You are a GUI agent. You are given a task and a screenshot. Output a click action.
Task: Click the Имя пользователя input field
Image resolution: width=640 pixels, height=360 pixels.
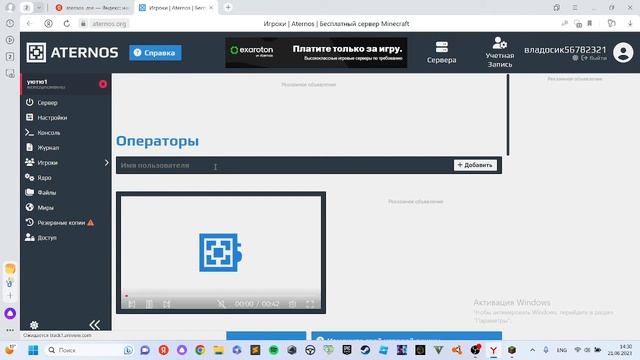[285, 165]
